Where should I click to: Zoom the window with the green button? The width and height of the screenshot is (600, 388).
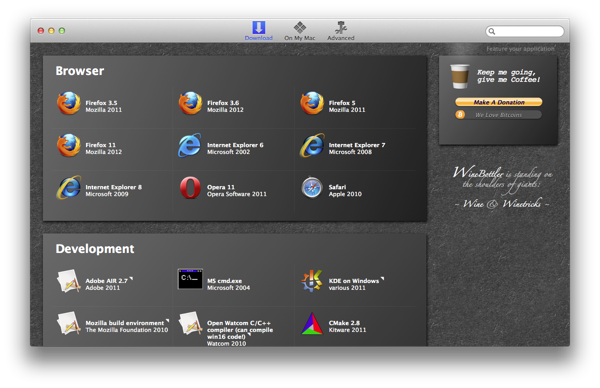click(62, 31)
